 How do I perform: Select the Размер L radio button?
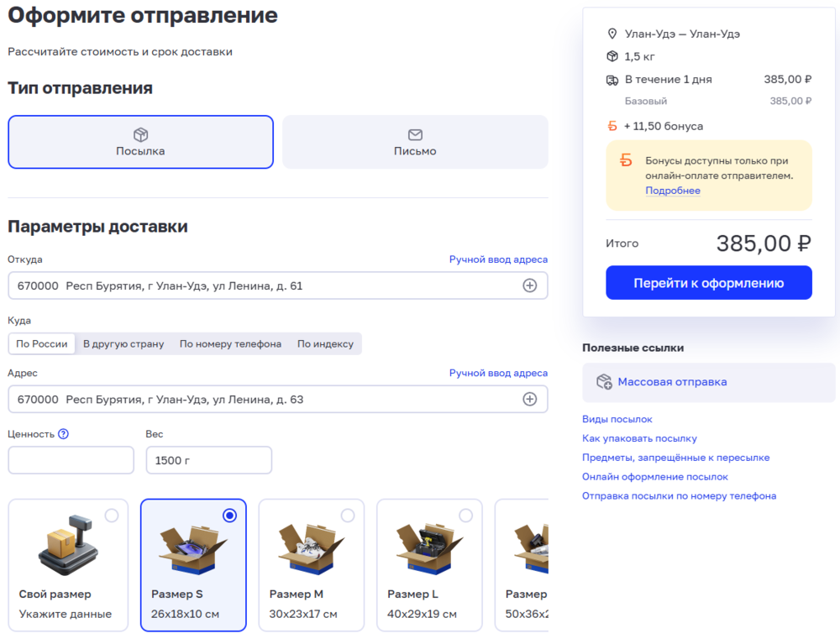point(465,516)
